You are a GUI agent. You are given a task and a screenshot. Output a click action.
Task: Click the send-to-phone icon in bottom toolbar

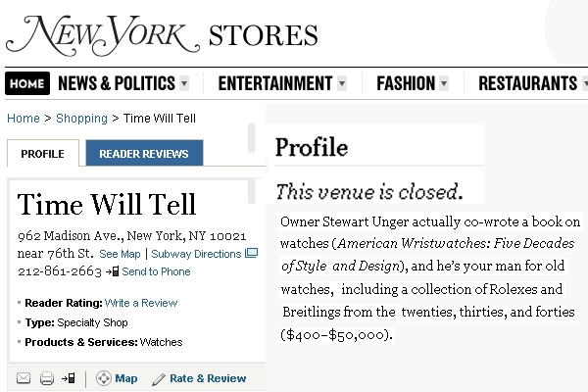69,378
